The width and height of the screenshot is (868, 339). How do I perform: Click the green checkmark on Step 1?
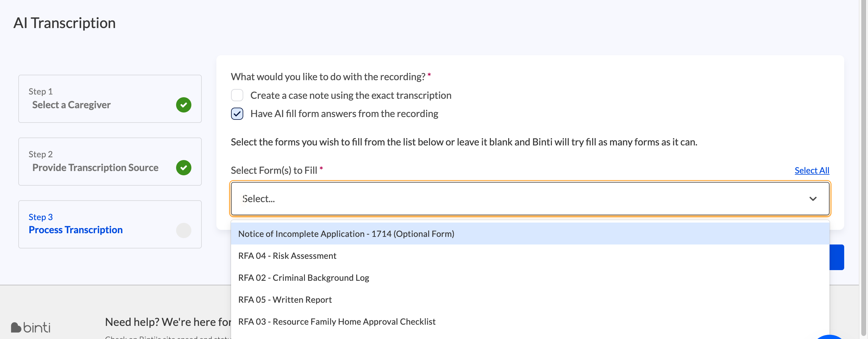pyautogui.click(x=184, y=105)
